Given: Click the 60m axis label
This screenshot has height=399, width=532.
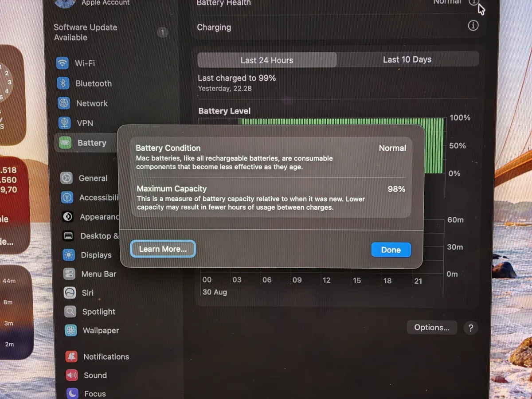Looking at the screenshot, I should tap(455, 220).
